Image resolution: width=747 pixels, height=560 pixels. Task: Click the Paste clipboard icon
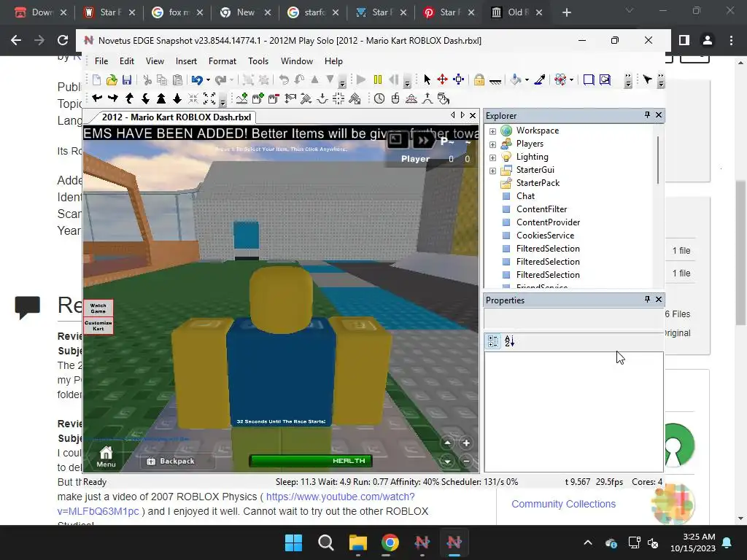pos(178,80)
